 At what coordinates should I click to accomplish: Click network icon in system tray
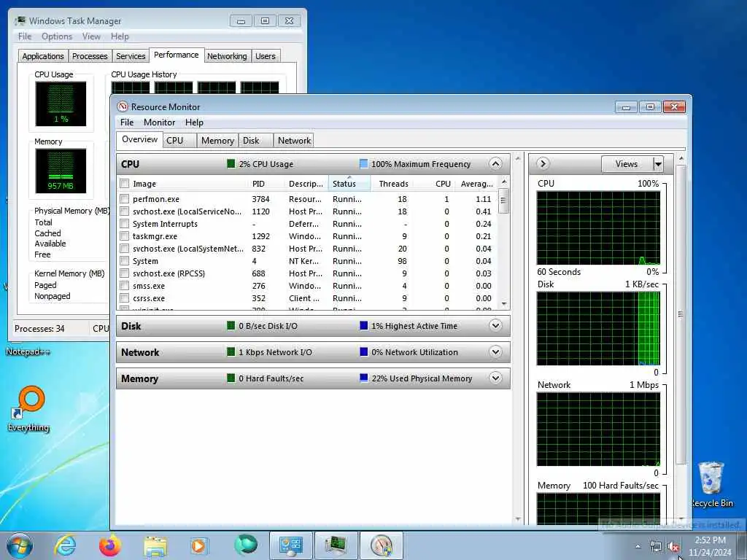[656, 547]
